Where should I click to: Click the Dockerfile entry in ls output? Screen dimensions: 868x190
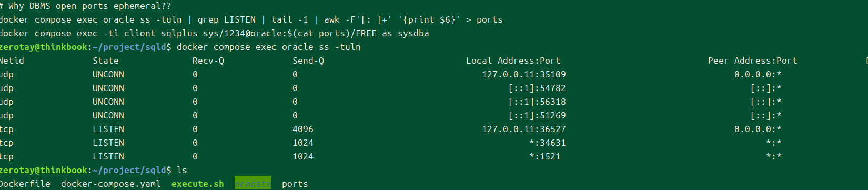coord(25,184)
